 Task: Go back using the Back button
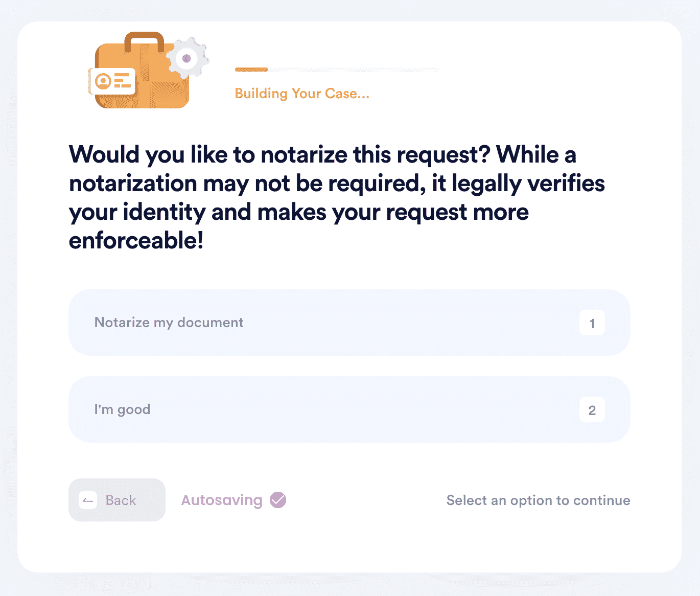pyautogui.click(x=117, y=500)
